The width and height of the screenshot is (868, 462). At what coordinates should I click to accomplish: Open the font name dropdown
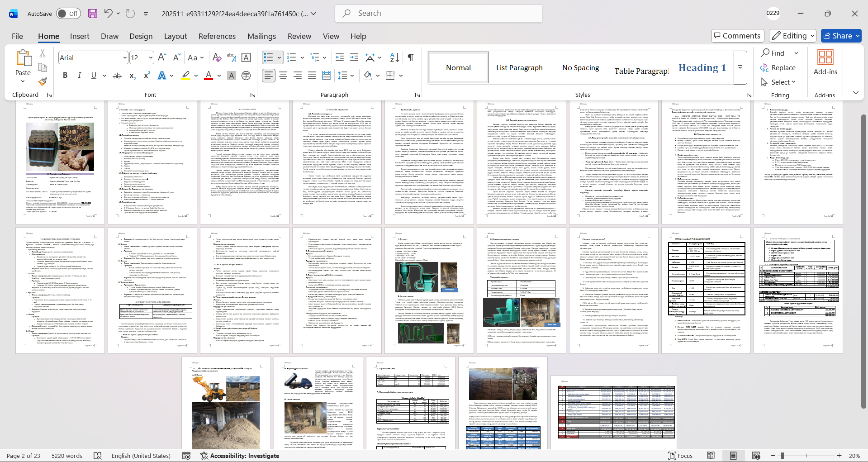point(125,58)
